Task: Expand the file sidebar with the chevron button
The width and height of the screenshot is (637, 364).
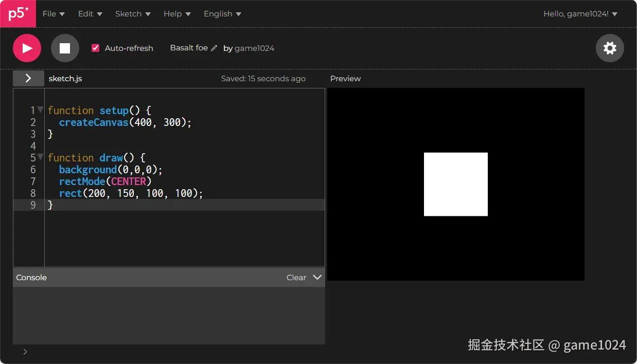Action: click(x=28, y=78)
